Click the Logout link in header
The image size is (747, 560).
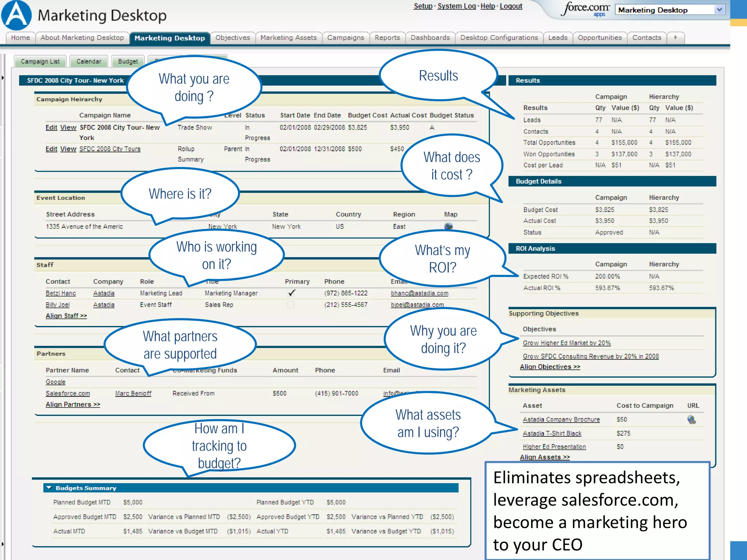click(x=511, y=6)
